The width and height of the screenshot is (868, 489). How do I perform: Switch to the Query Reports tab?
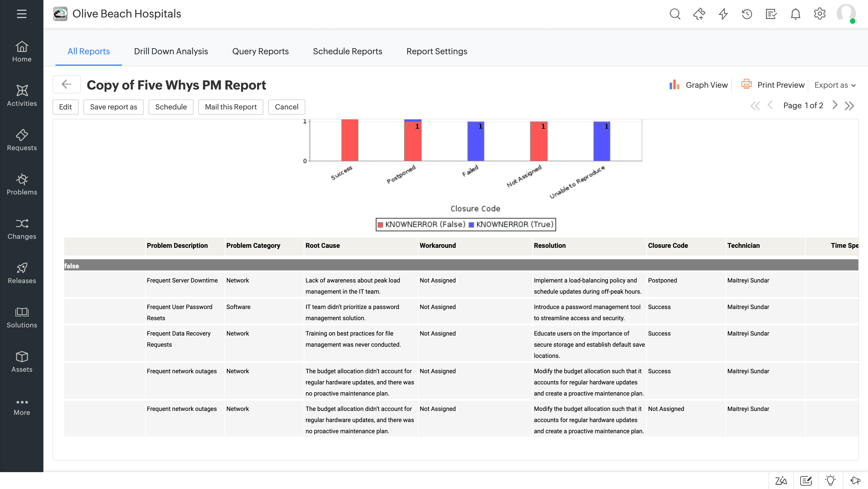(260, 51)
